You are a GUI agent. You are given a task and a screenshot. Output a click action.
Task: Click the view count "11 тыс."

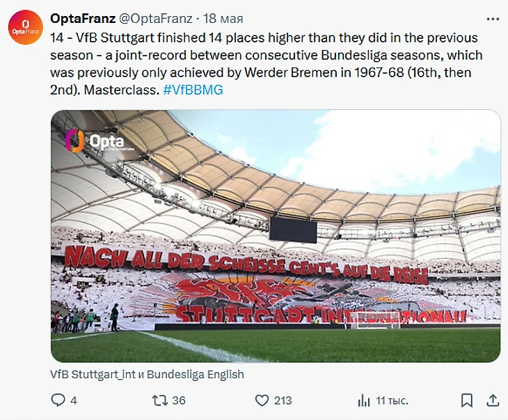(392, 401)
